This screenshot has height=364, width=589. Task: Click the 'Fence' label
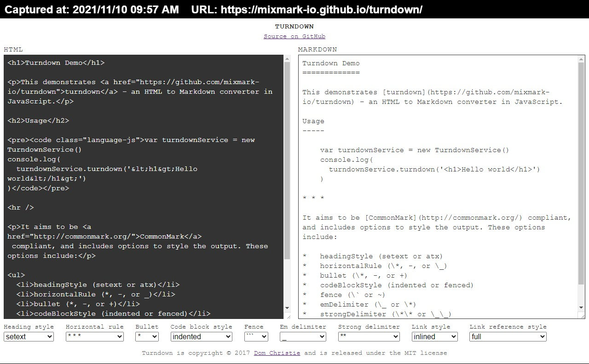click(x=254, y=327)
